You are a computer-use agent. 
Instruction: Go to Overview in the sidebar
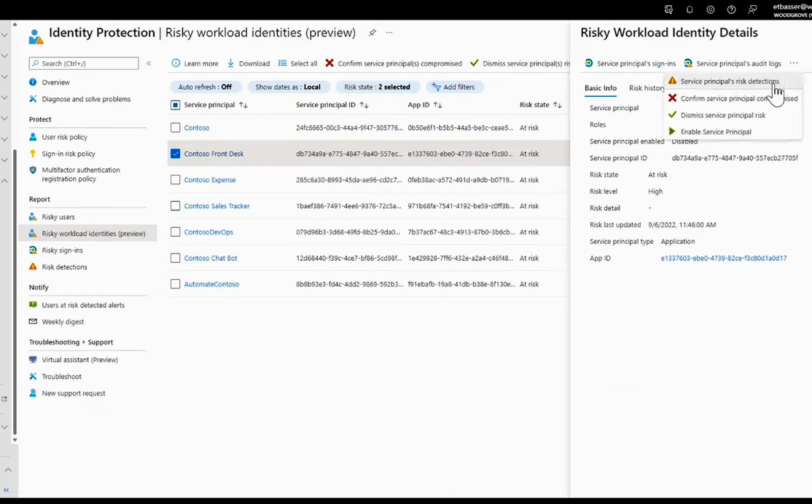click(55, 82)
